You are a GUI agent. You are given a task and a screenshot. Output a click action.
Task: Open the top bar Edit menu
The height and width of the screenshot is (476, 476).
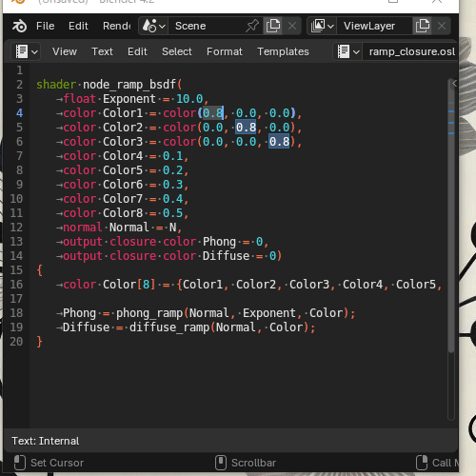coord(78,26)
